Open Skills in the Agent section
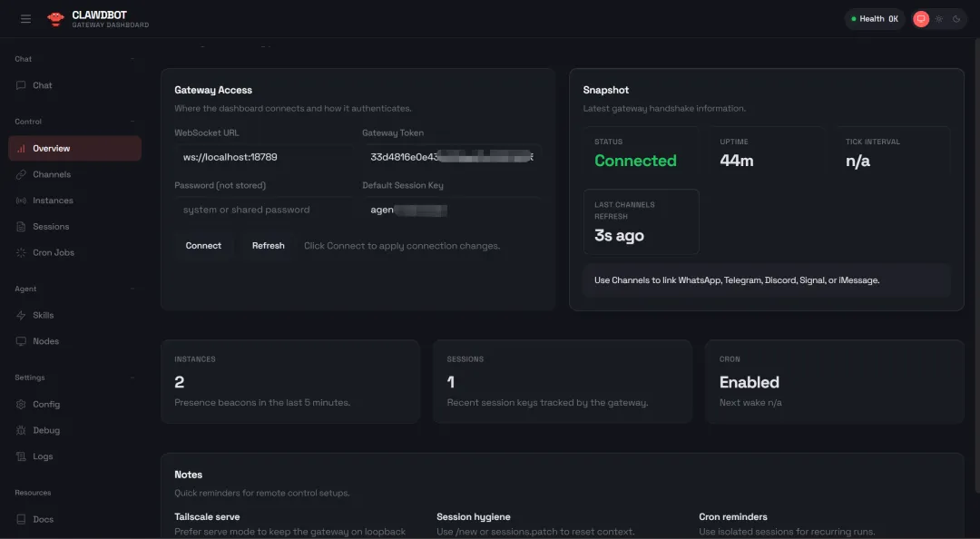 click(75, 315)
